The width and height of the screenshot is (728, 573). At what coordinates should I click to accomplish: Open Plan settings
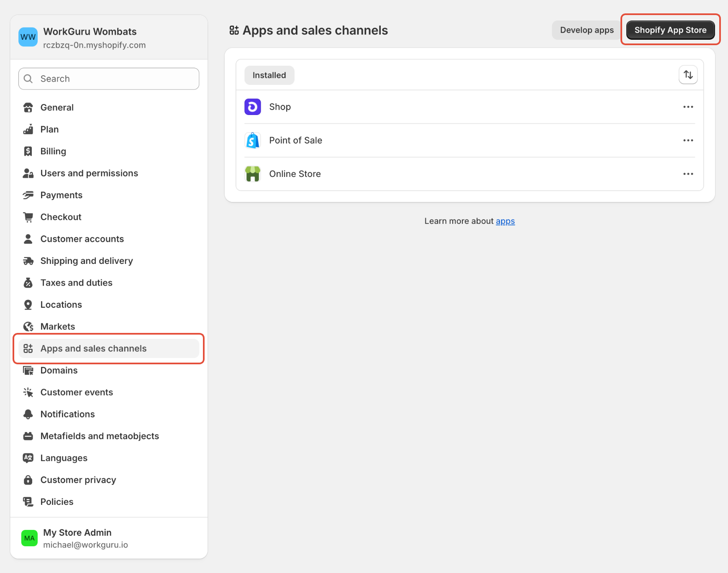(x=109, y=129)
